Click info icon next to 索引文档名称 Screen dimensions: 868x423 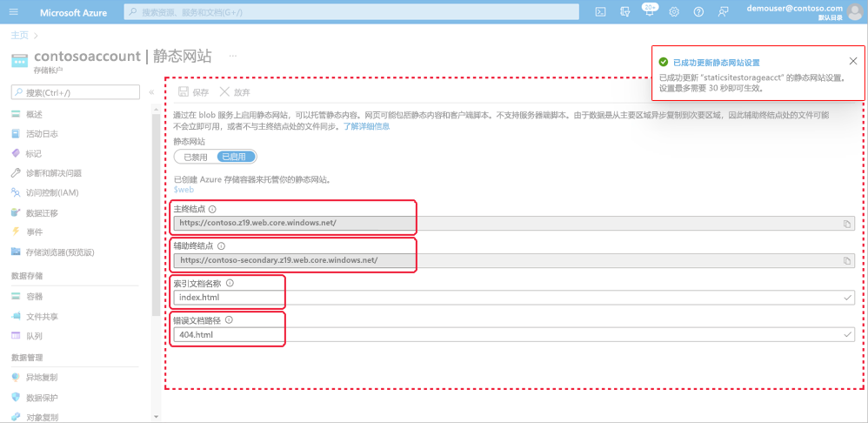(230, 283)
